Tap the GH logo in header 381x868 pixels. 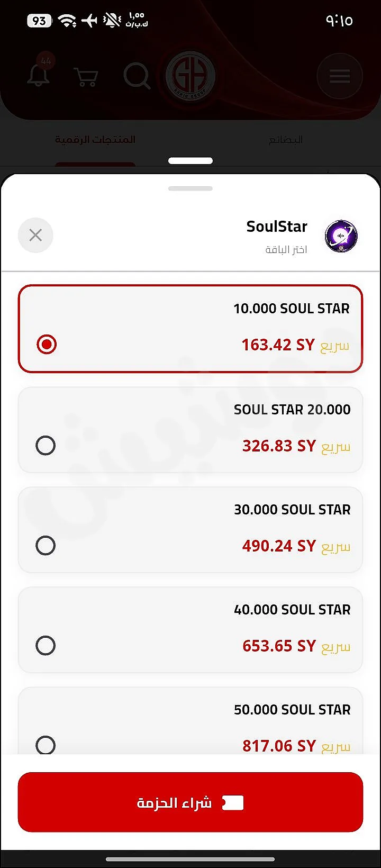[x=190, y=76]
